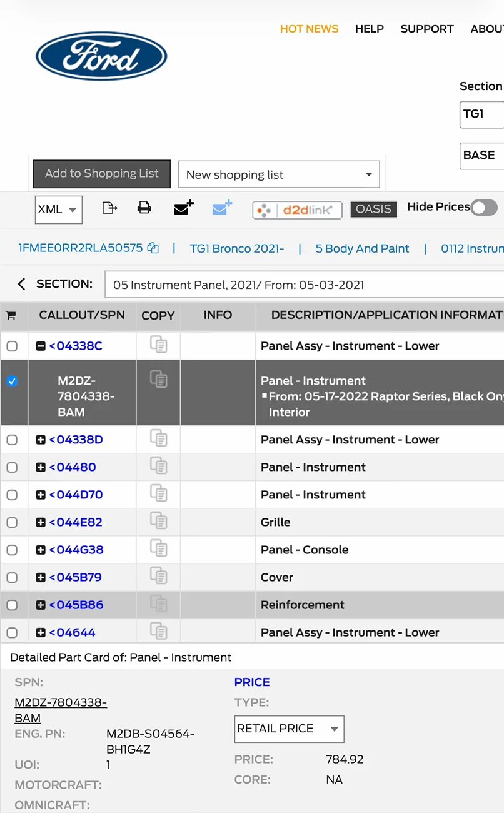Open SPN link M2DZ-7804338-BAM in part card
This screenshot has height=813, width=504.
61,710
